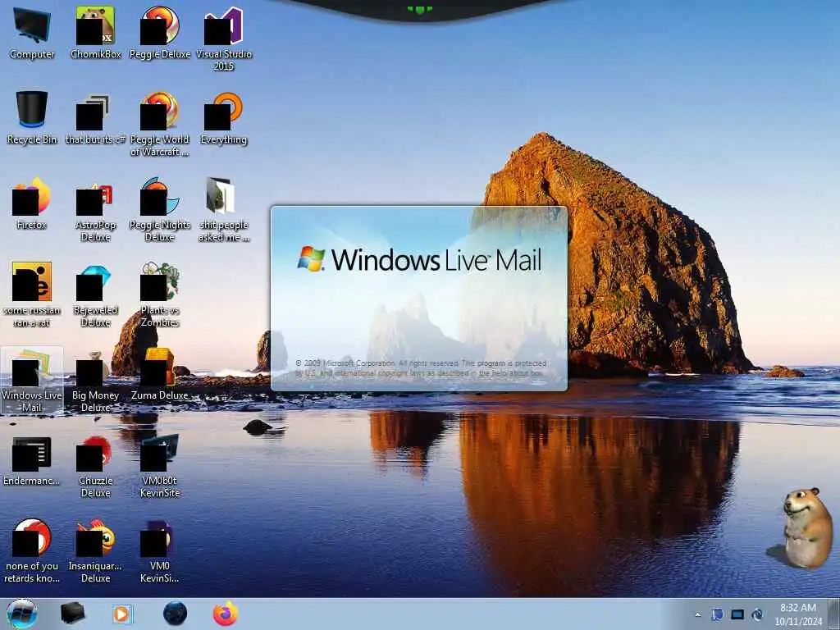Launch the Bejeweled Deluxe shortcut
Viewport: 840px width, 630px height.
(95, 294)
